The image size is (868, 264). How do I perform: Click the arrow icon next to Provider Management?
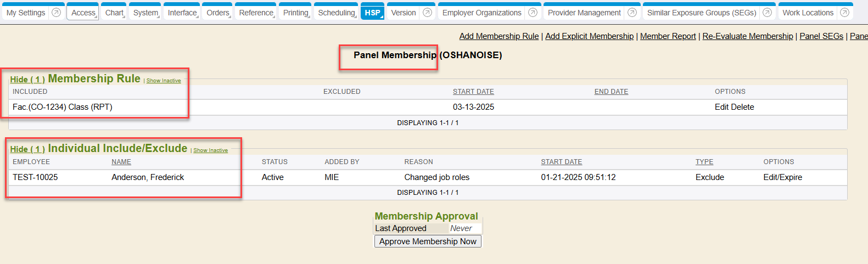point(632,13)
